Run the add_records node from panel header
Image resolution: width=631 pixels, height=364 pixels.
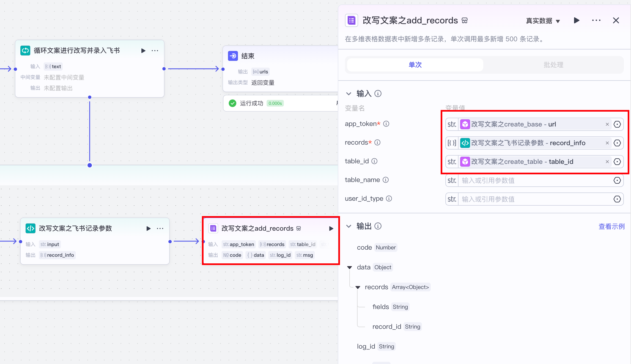tap(577, 21)
